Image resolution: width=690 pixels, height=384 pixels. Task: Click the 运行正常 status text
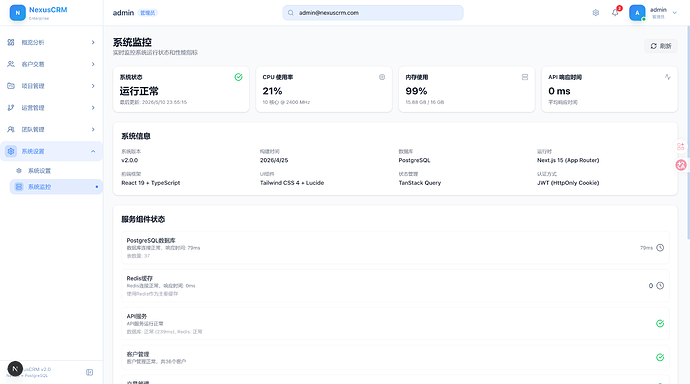pyautogui.click(x=139, y=91)
